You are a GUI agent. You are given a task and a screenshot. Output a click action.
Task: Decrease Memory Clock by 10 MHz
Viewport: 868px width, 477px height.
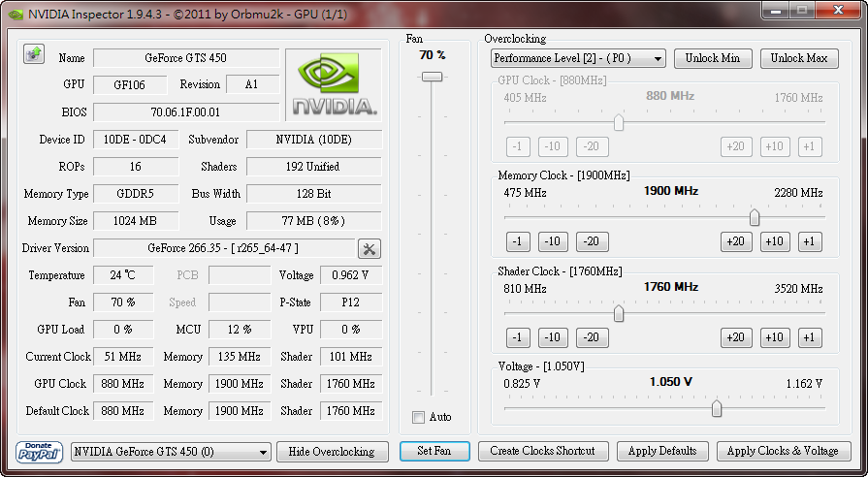pos(553,241)
